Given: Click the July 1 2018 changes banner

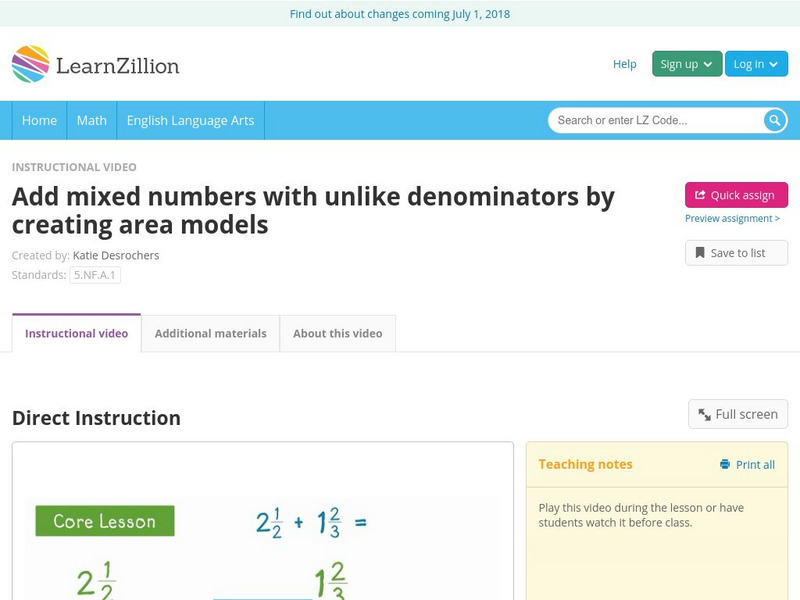Looking at the screenshot, I should [x=400, y=14].
